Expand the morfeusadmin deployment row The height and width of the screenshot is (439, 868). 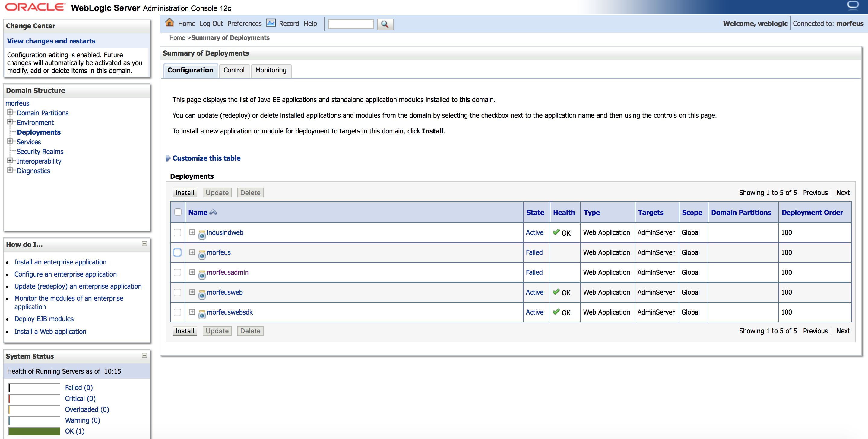(x=192, y=272)
